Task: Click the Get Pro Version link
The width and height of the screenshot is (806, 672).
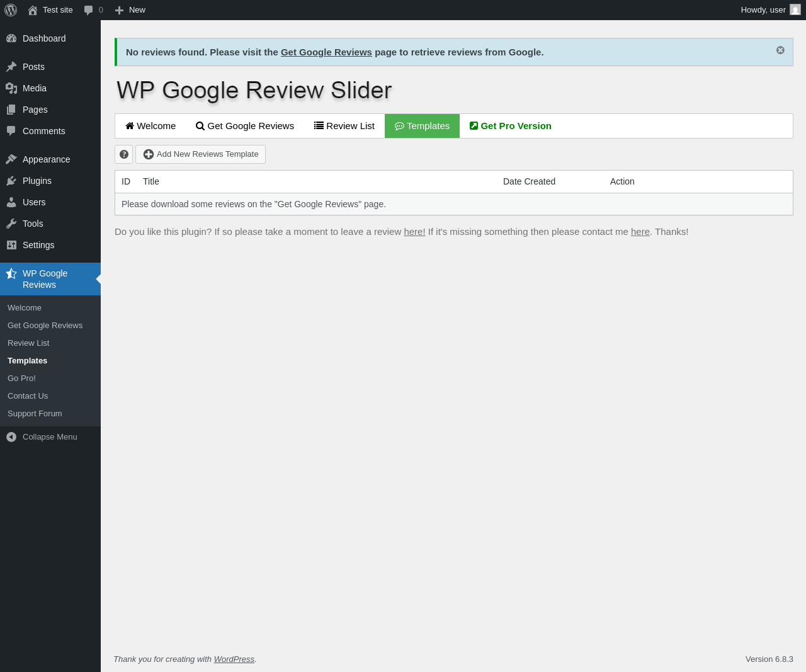Action: point(511,126)
